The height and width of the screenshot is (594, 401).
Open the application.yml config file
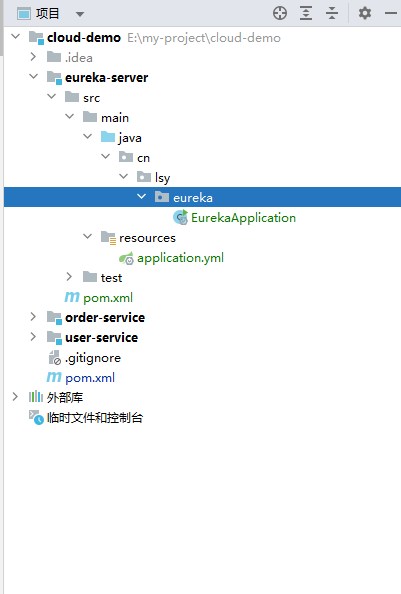[x=180, y=258]
